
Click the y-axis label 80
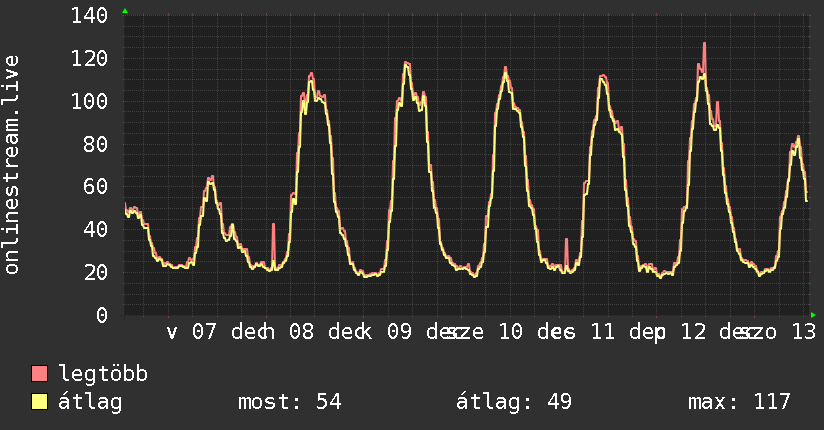[x=95, y=145]
